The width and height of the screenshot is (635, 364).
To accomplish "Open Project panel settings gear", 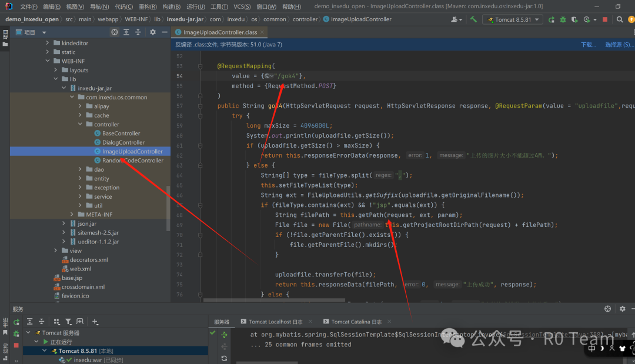I will tap(153, 32).
